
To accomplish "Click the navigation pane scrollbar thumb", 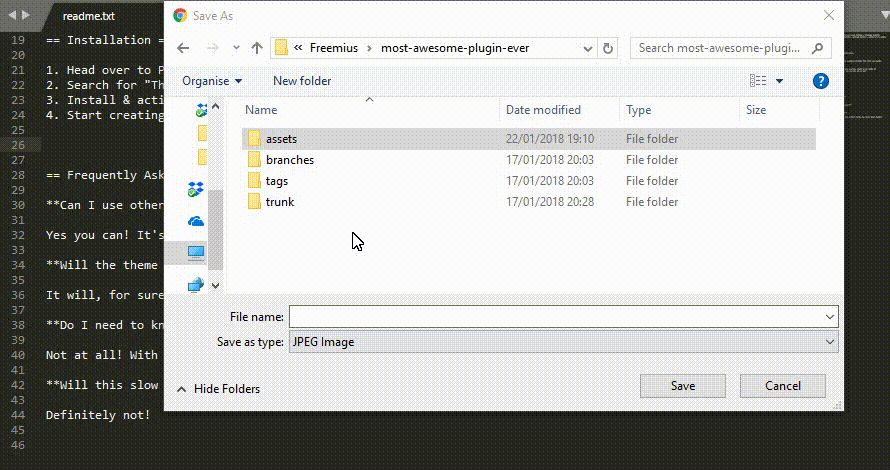I will point(216,230).
